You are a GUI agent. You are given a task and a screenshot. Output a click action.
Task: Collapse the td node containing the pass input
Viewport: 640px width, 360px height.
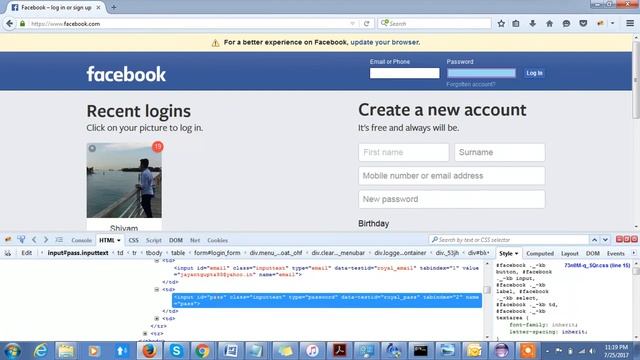[157, 289]
